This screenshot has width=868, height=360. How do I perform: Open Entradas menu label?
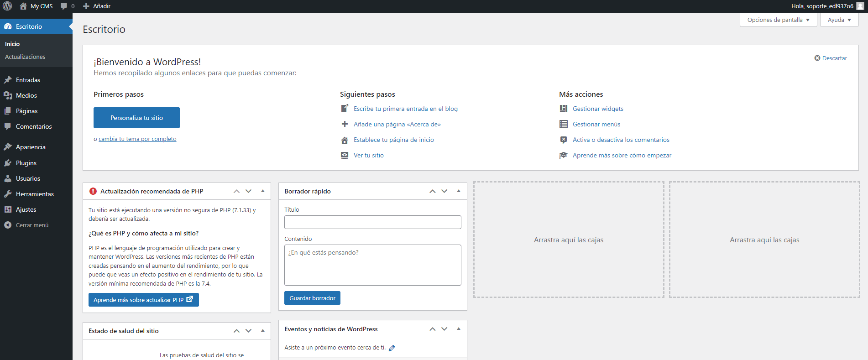tap(28, 80)
